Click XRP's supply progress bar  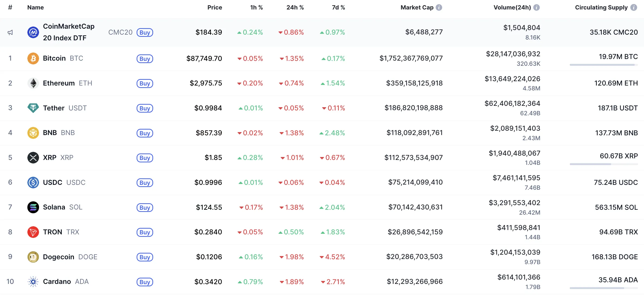coord(604,164)
